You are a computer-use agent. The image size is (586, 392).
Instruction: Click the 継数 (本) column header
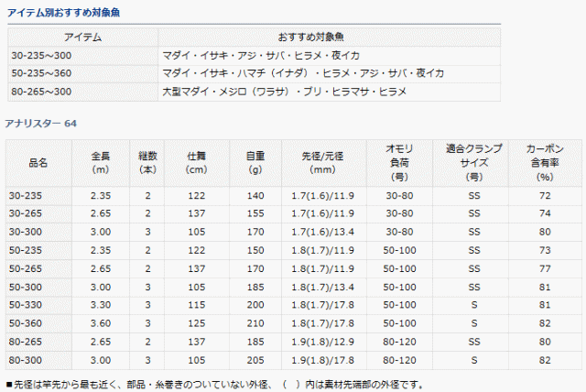147,163
